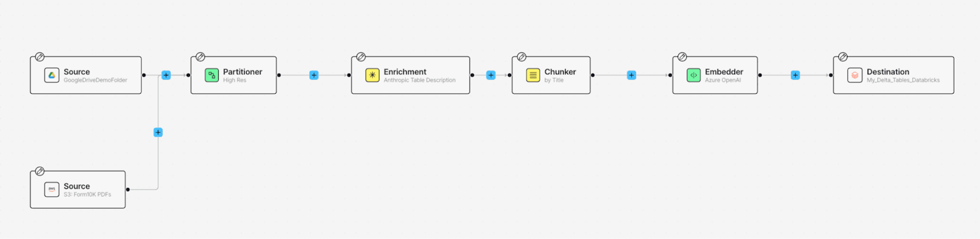Add node between Enrichment and Chunker
This screenshot has width=980, height=239.
491,75
